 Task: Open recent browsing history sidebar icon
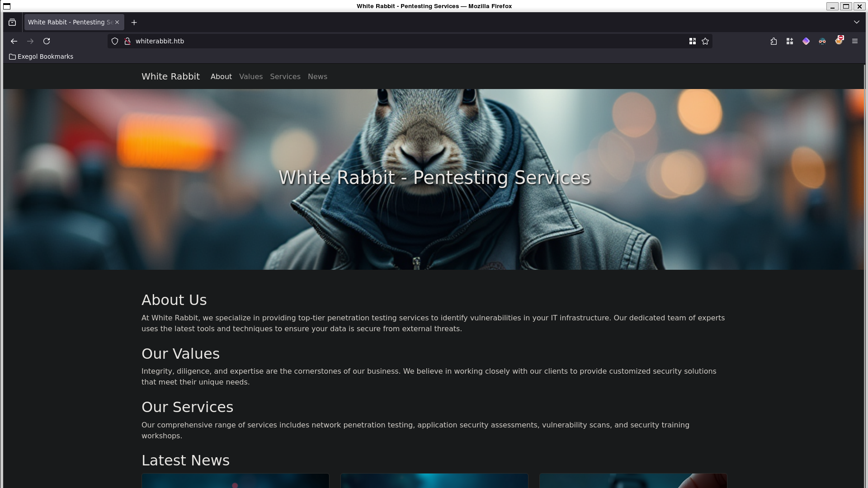click(12, 22)
